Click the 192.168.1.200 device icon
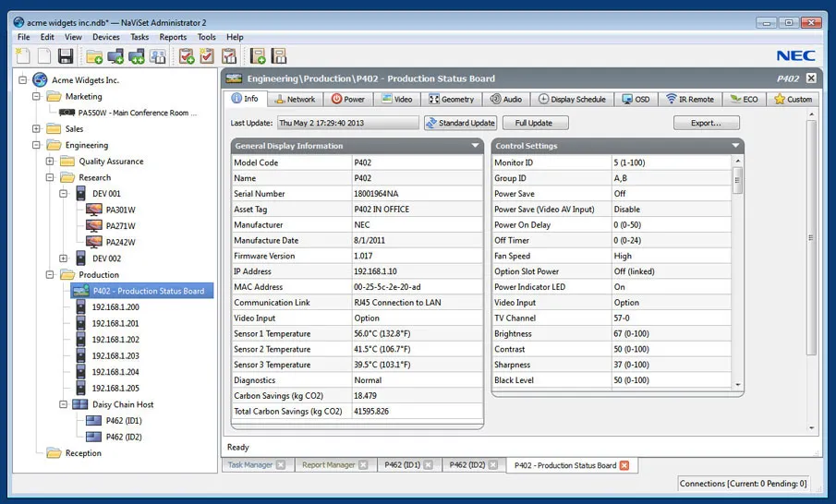 pos(81,306)
